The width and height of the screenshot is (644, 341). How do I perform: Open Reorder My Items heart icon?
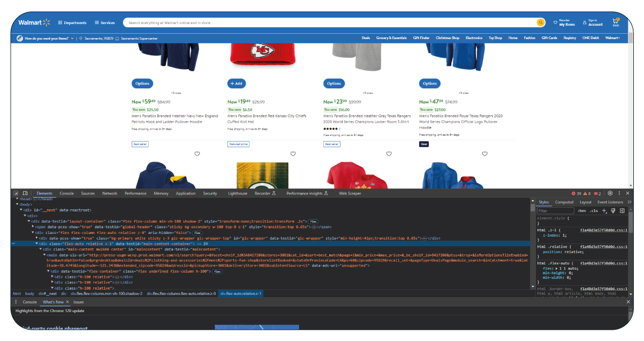pyautogui.click(x=555, y=23)
